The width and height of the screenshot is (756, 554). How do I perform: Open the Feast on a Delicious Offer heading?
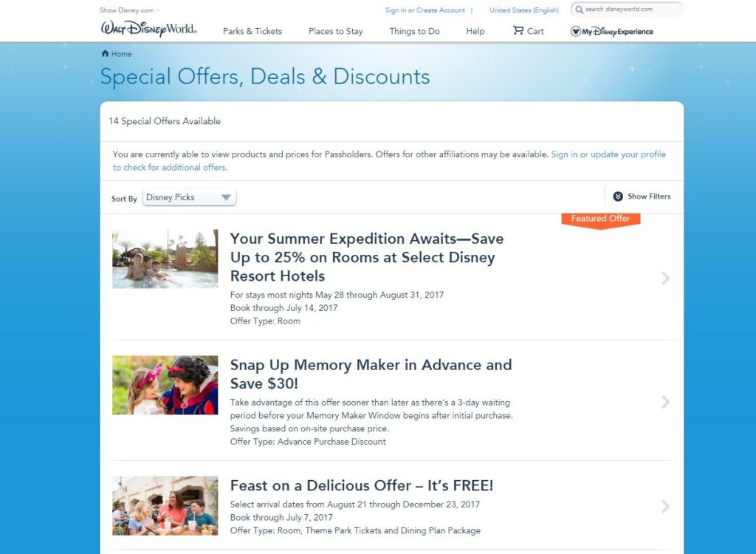362,485
